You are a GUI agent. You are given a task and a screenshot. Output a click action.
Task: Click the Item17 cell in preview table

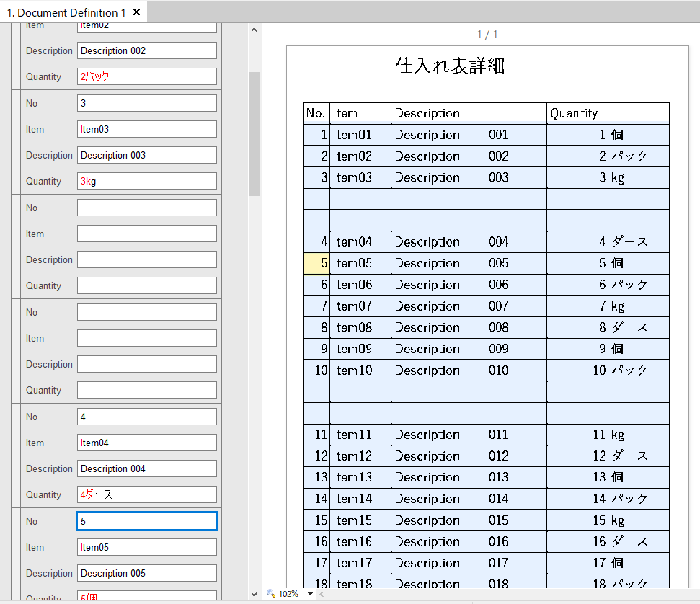click(360, 563)
